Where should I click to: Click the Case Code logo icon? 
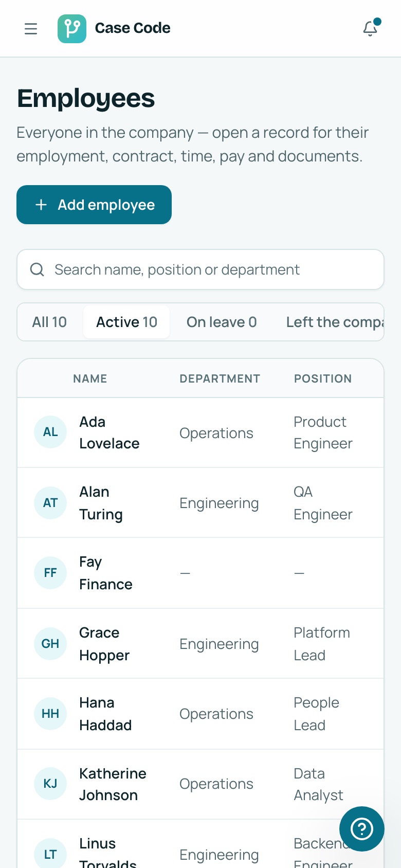click(72, 29)
